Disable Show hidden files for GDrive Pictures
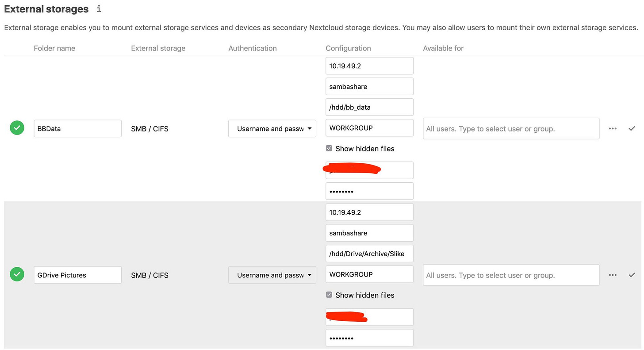This screenshot has height=350, width=644. tap(329, 294)
